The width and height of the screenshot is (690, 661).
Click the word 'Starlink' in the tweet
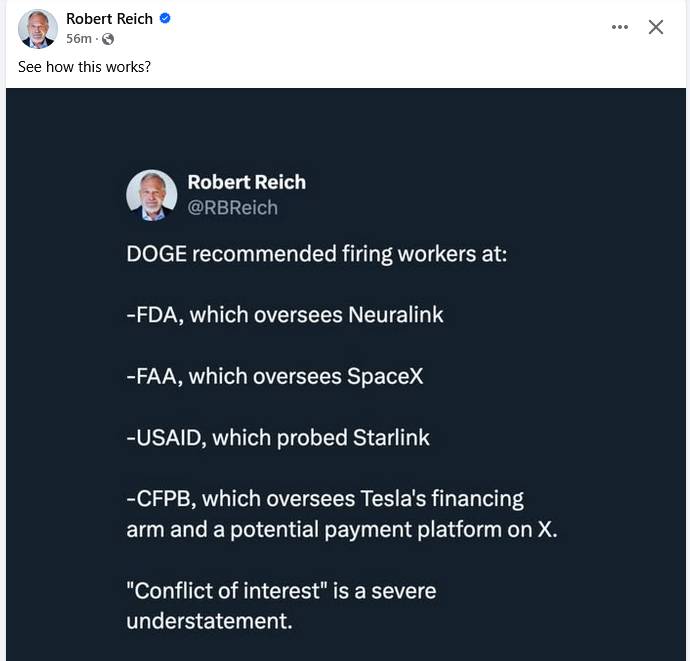coord(391,438)
